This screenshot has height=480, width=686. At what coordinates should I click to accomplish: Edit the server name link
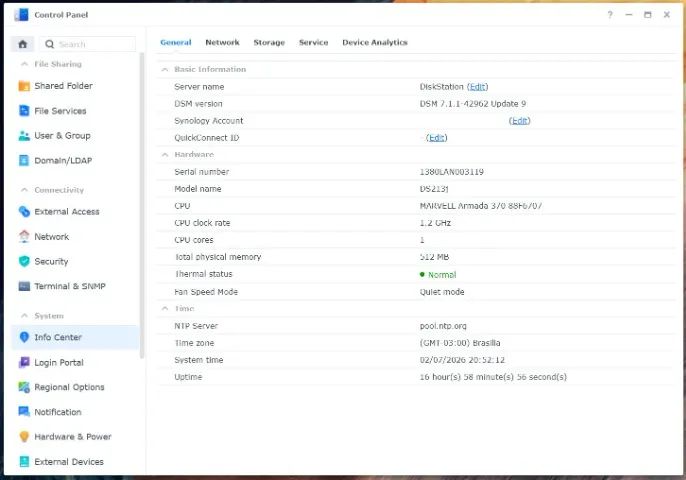click(x=477, y=87)
